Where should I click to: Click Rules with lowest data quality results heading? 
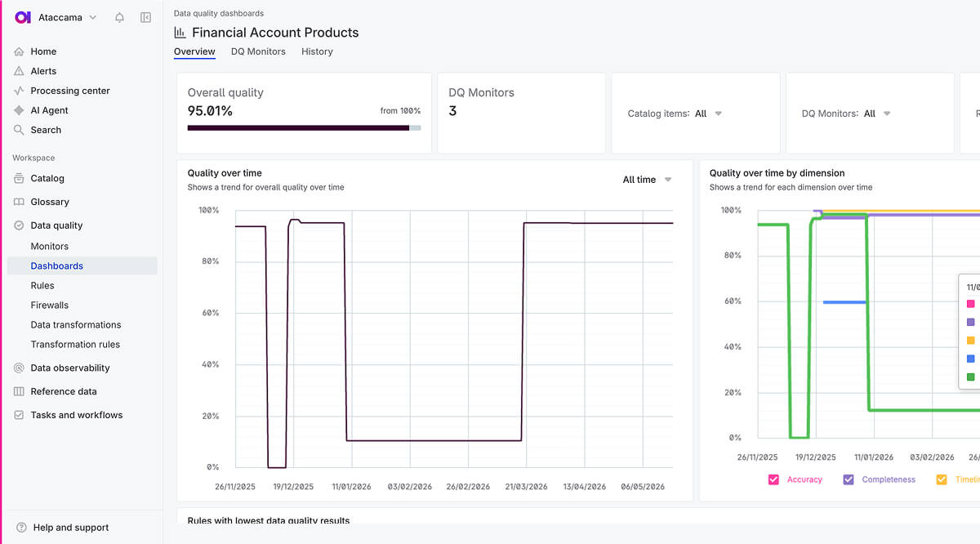pyautogui.click(x=269, y=520)
